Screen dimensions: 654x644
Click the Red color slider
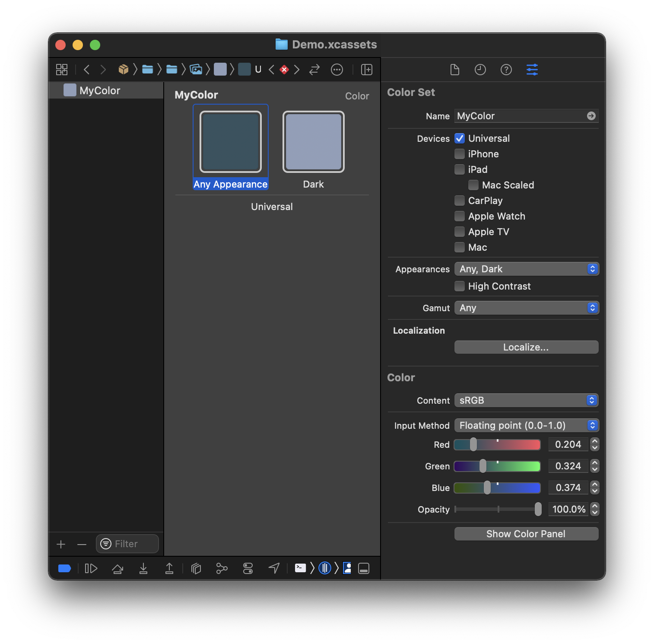pos(497,444)
